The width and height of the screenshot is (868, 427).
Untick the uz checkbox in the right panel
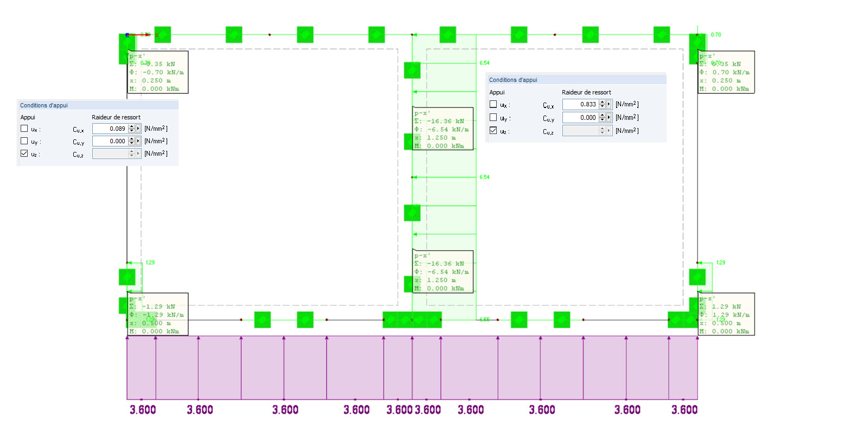493,130
